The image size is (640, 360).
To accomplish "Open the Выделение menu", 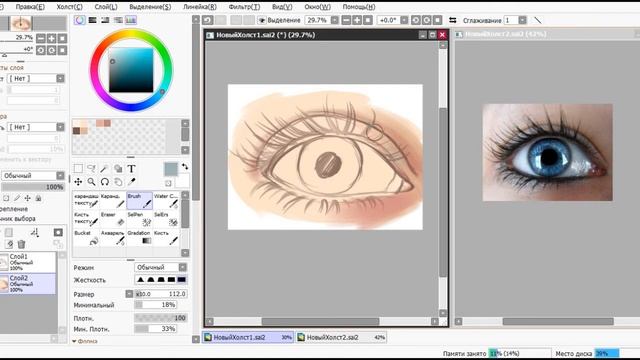I will tap(150, 7).
